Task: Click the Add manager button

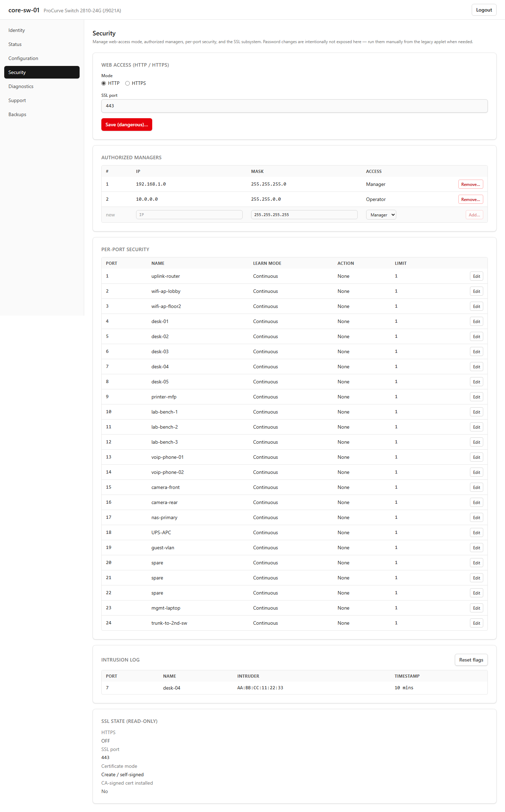Action: point(474,215)
